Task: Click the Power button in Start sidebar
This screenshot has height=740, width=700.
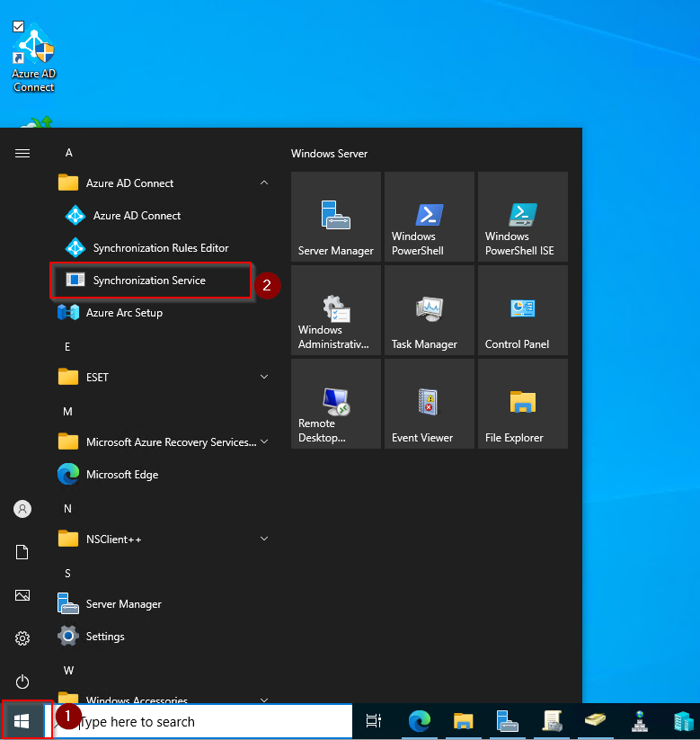Action: point(22,682)
